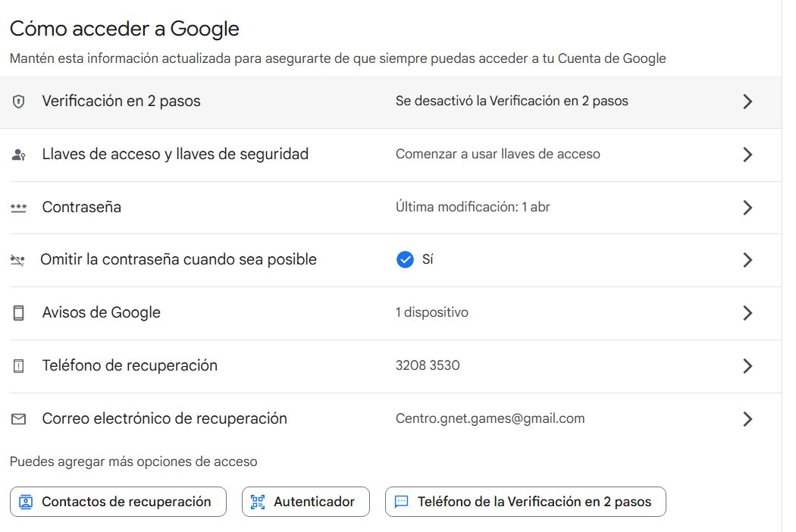Open the Contraseña row chevron arrow

[747, 208]
